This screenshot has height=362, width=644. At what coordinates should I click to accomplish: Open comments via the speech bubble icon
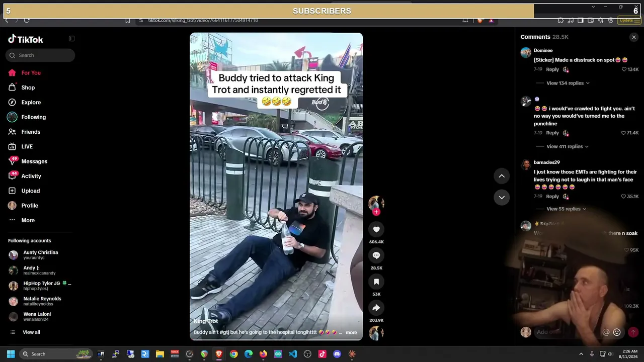coord(376,255)
